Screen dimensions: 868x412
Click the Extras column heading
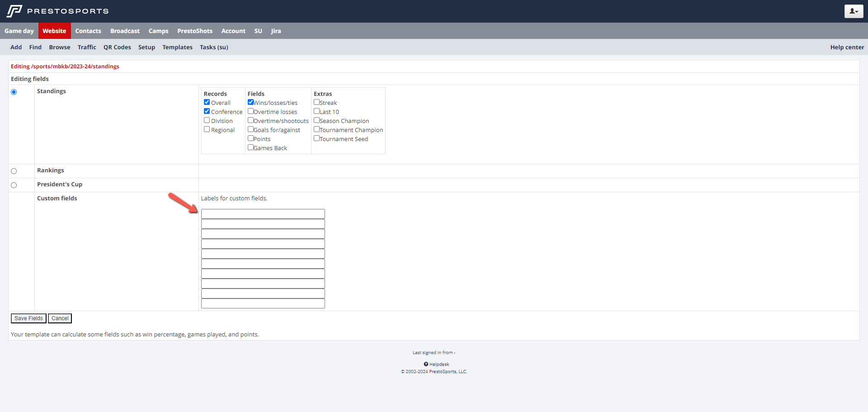(323, 94)
